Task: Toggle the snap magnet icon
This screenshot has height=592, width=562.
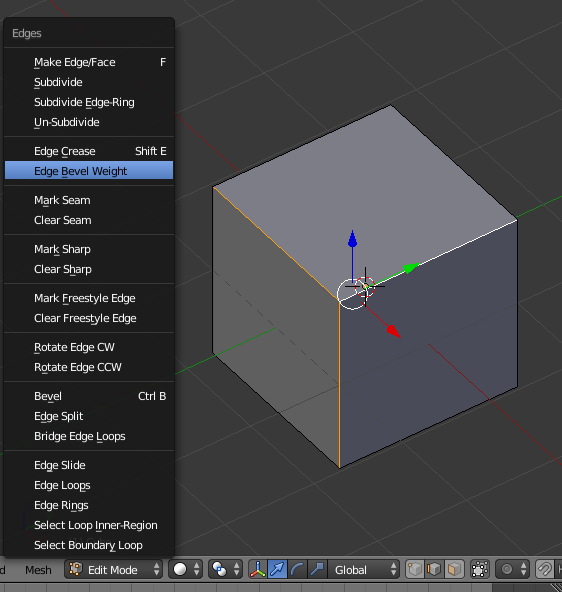Action: click(x=545, y=569)
